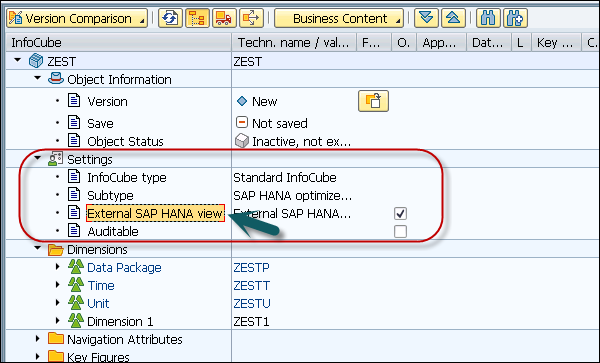Click the Settings node icon
The width and height of the screenshot is (600, 363).
55,159
